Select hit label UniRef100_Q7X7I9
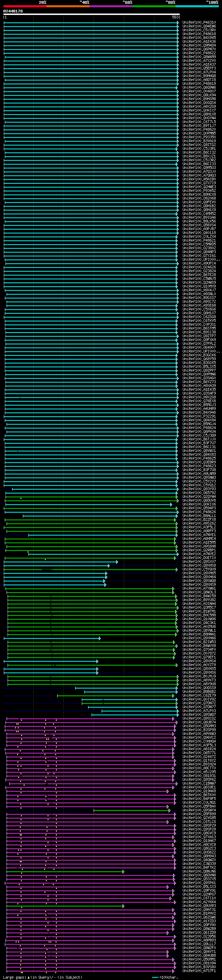The height and width of the screenshot is (980, 222). coord(199,183)
